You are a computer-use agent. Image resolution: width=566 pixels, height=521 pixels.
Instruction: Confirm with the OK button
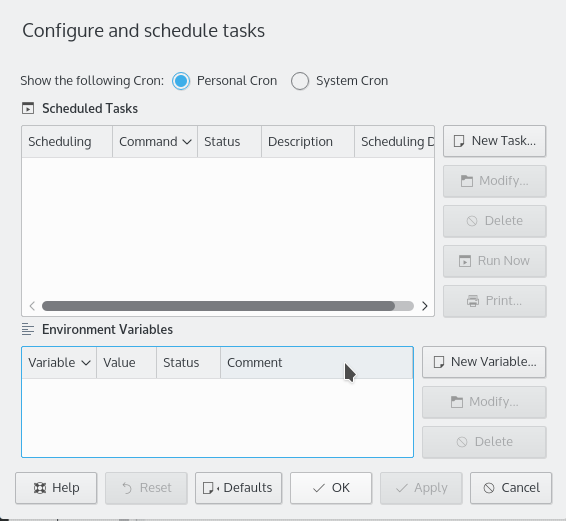(x=331, y=488)
